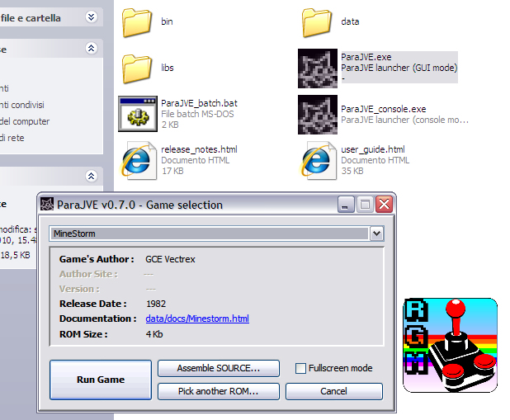Click the MineStorm game selection combo box
The image size is (510, 420).
[x=216, y=234]
